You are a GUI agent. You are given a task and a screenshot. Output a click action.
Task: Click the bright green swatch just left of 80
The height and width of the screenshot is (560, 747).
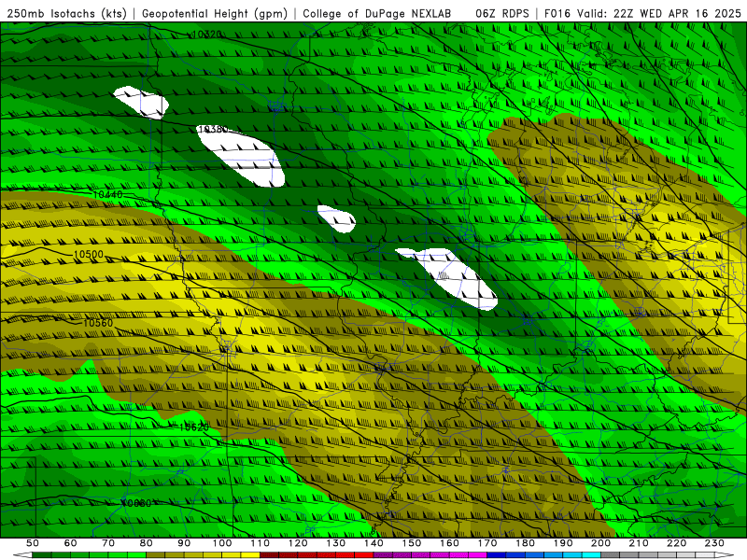pos(136,555)
